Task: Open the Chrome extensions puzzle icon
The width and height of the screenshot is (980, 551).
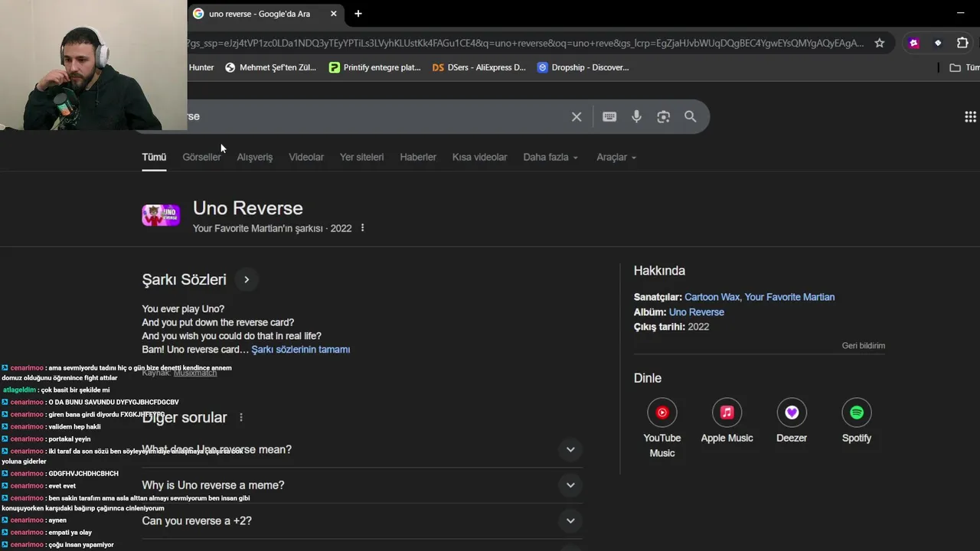Action: click(962, 43)
